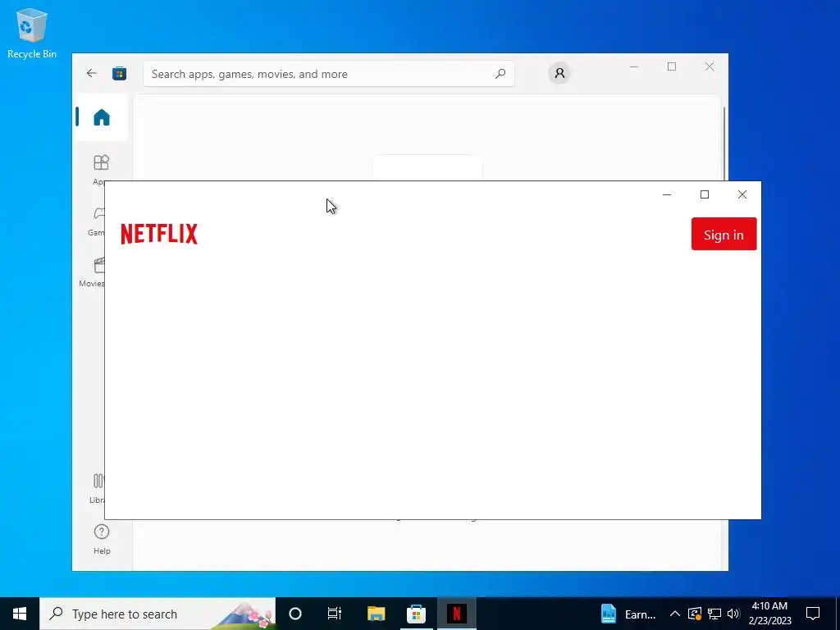This screenshot has height=630, width=840.
Task: Close the Netflix window
Action: (x=742, y=194)
